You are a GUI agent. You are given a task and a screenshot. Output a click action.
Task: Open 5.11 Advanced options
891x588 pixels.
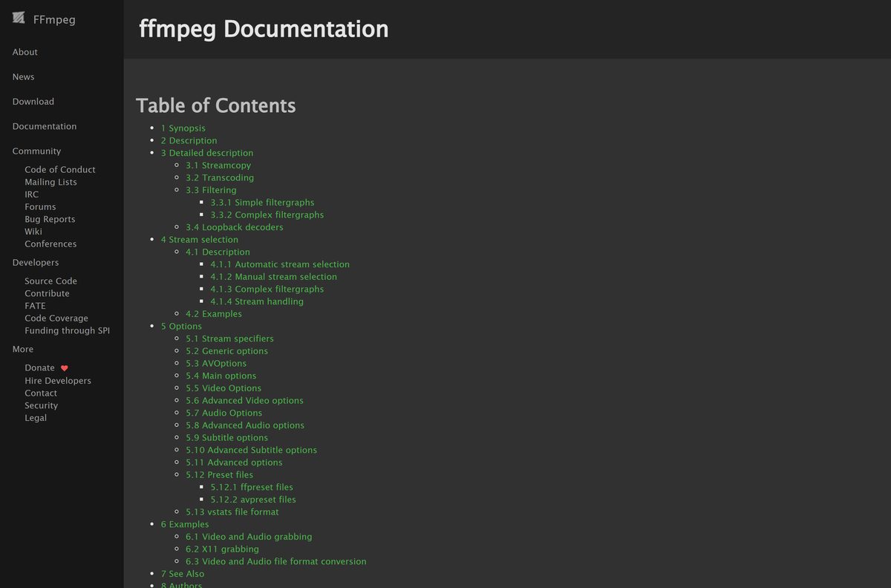(234, 462)
